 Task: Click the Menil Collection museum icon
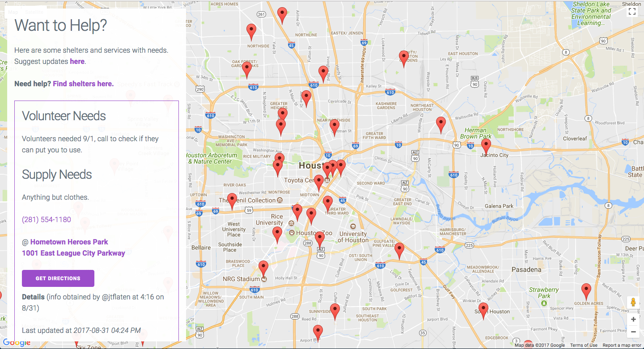pyautogui.click(x=280, y=200)
